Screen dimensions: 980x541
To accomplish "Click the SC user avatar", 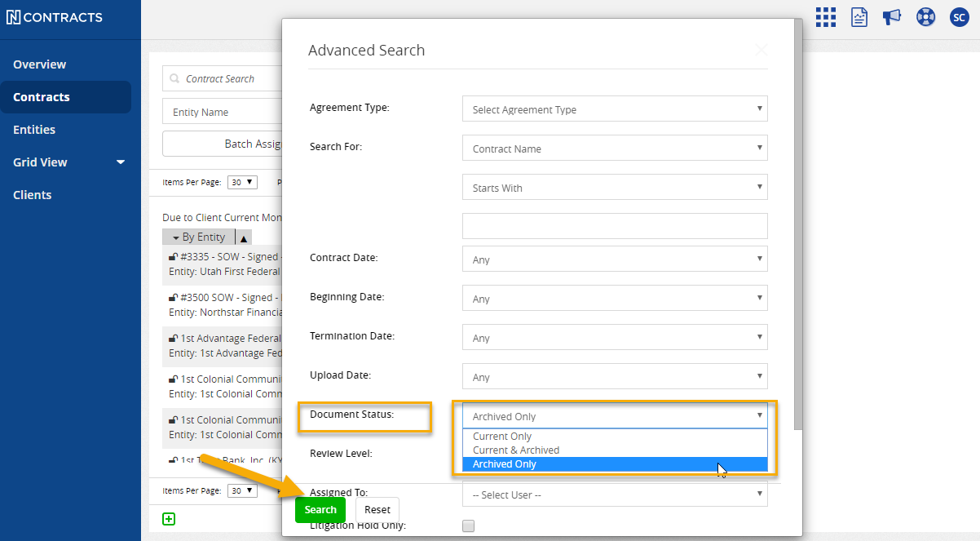I will pos(959,16).
